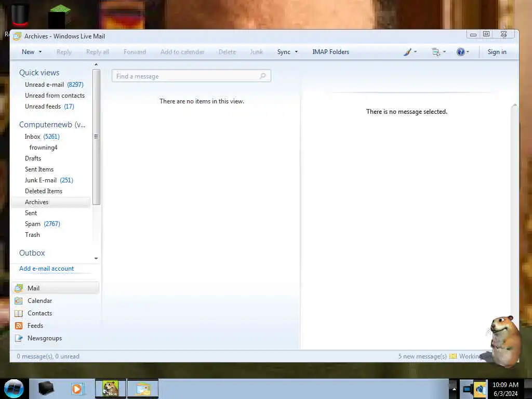Click the Delete toolbar button
The image size is (532, 399).
tap(228, 52)
